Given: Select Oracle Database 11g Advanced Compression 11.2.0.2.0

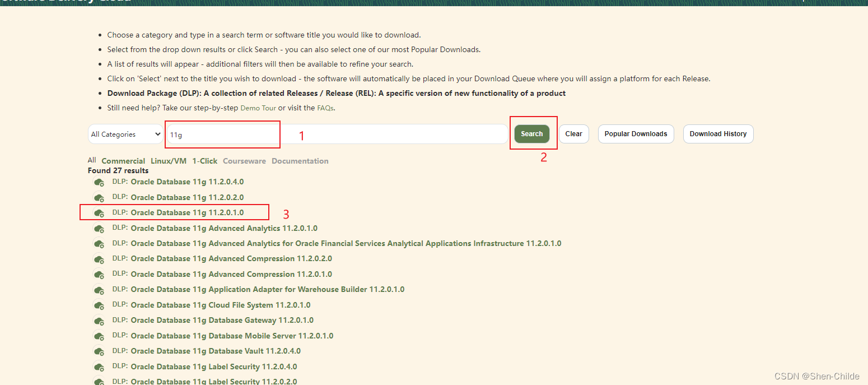Looking at the screenshot, I should 231,258.
